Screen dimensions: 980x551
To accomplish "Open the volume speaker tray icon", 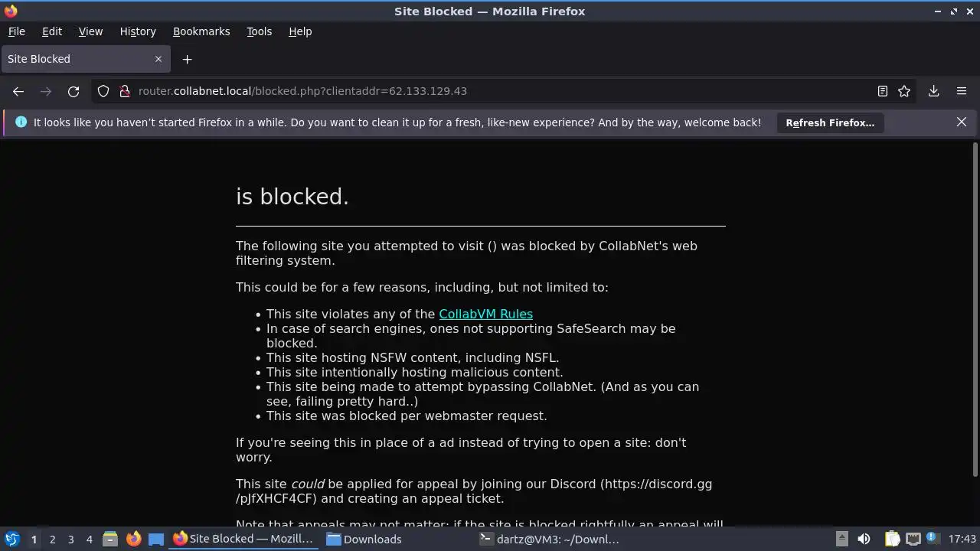I will [864, 539].
